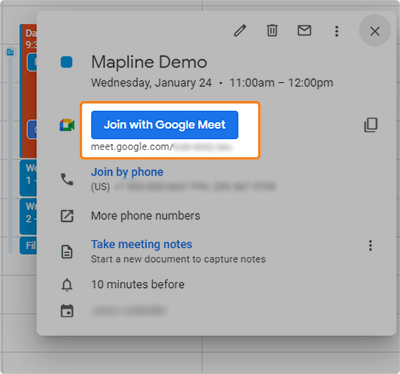Open event options three-dot menu
The image size is (400, 374).
[x=336, y=31]
